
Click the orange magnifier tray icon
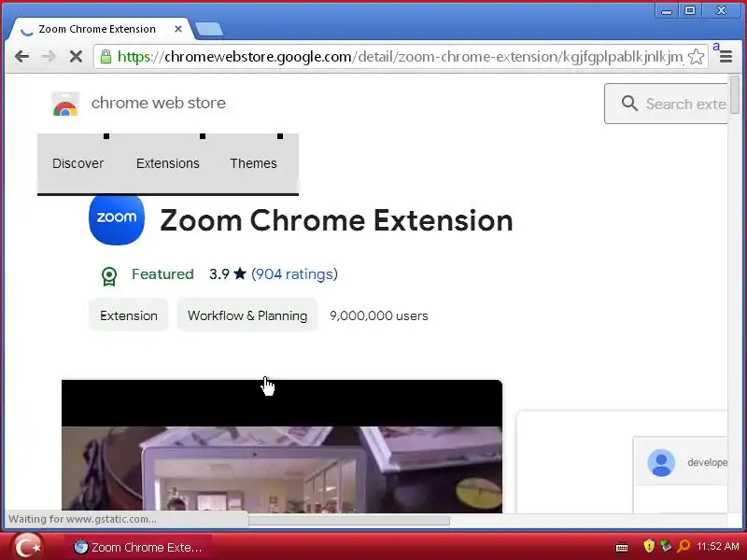tap(684, 546)
